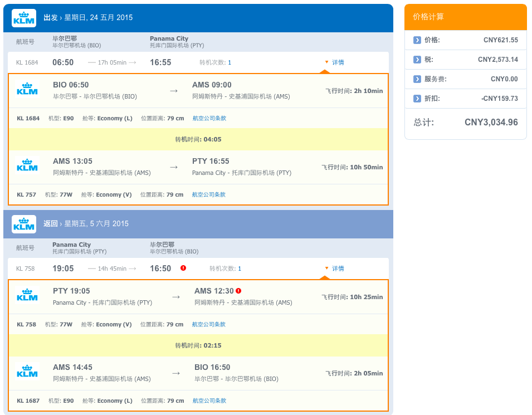Collapse the 详情 details of return flight
532x415 pixels.
(x=335, y=268)
